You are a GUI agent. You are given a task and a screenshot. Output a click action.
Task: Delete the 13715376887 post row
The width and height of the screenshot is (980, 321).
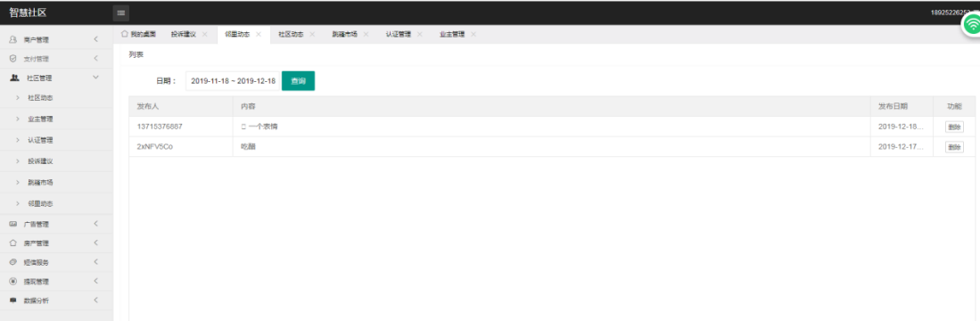[954, 127]
